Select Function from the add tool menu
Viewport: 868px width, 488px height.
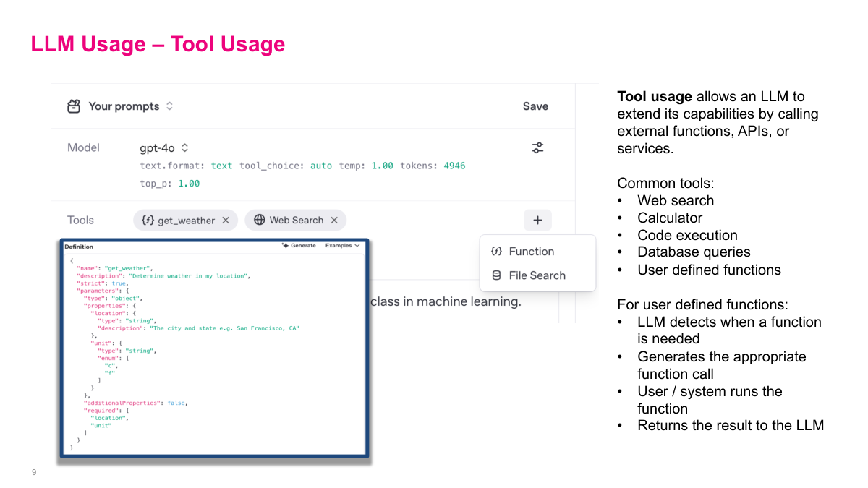tap(531, 252)
